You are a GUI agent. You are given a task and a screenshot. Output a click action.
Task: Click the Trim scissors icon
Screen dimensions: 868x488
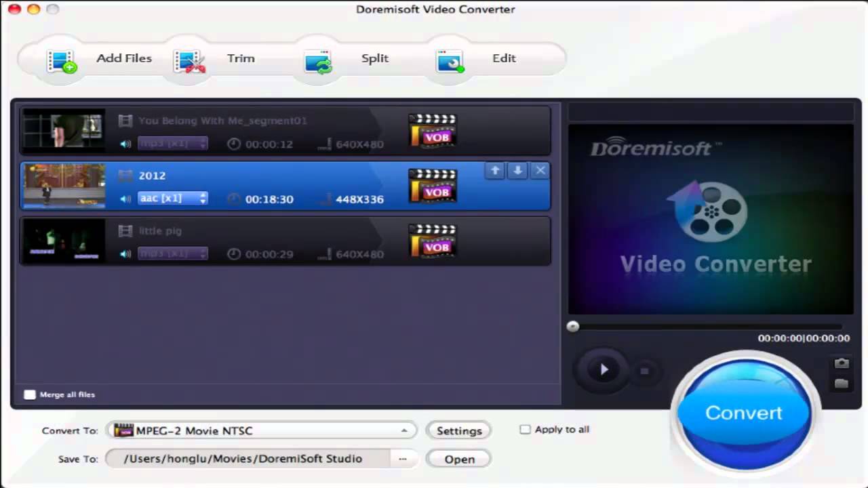pos(189,61)
